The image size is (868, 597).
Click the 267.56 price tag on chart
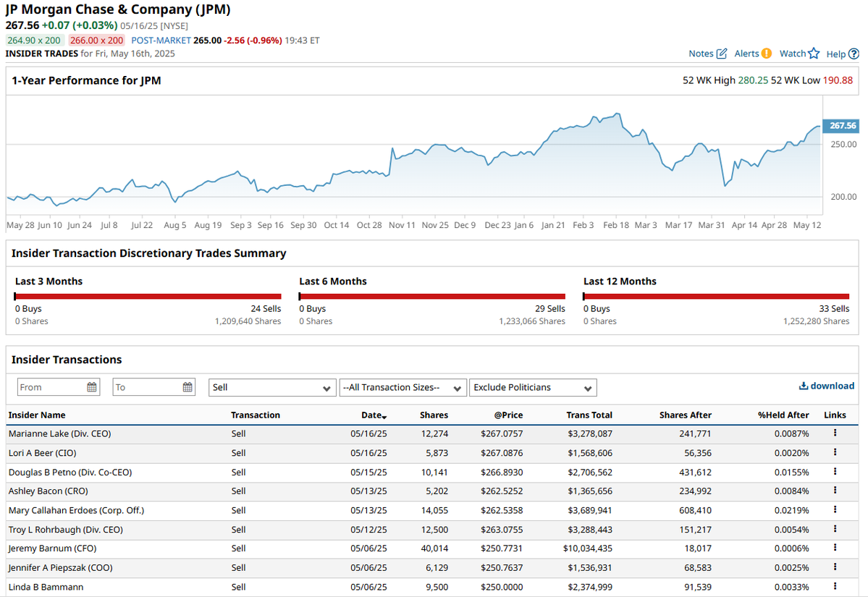click(x=841, y=126)
